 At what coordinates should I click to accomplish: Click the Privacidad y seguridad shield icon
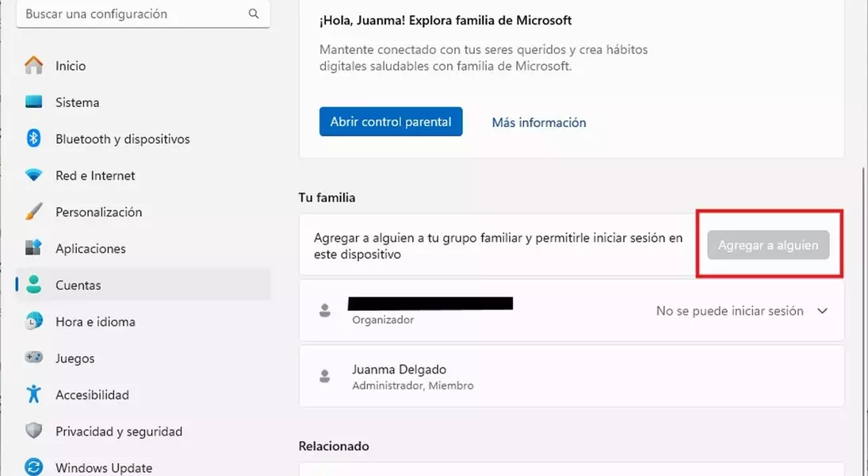point(33,432)
